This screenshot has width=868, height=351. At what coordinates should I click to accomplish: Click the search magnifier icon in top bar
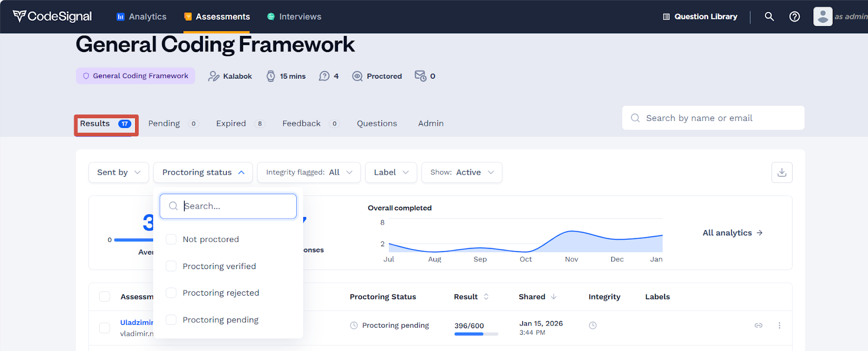coord(769,17)
